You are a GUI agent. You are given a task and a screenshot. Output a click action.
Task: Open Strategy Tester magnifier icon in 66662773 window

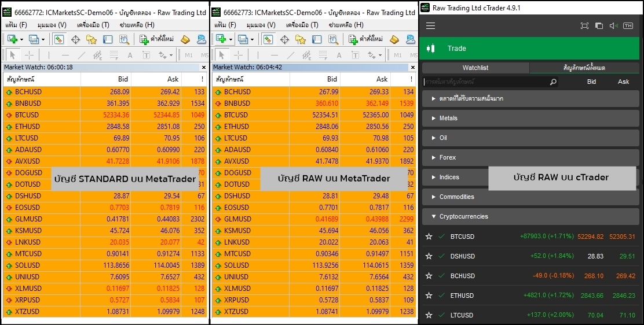333,39
